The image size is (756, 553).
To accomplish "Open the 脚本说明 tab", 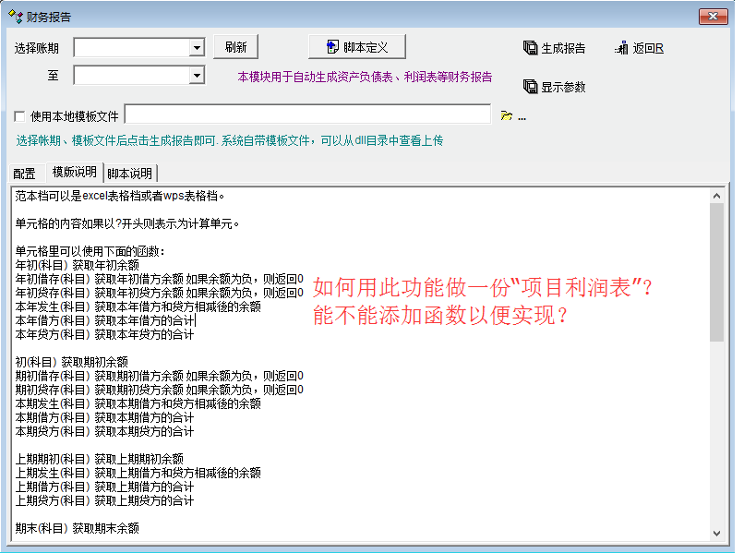I will (x=130, y=173).
